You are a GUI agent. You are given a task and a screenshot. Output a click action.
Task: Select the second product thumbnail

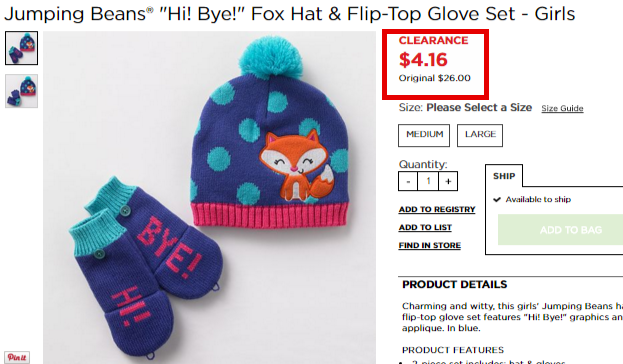coord(21,91)
